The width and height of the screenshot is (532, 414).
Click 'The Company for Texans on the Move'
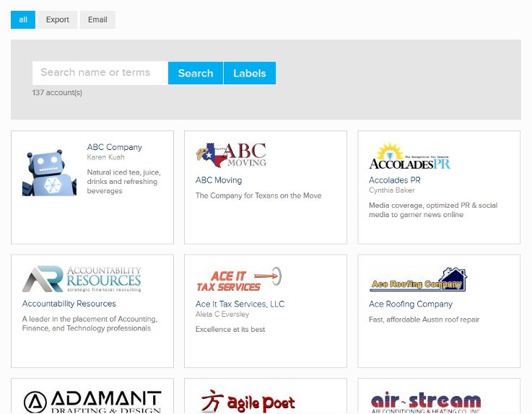point(258,195)
